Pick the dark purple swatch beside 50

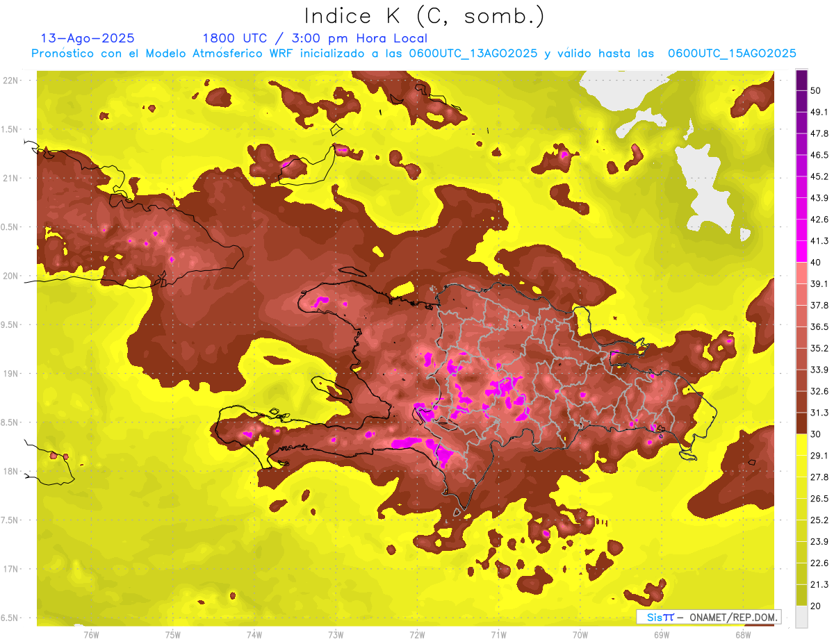(x=801, y=80)
